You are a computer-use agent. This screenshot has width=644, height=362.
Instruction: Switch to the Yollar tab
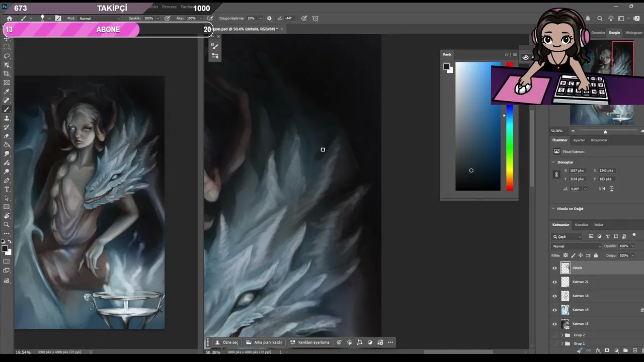point(599,225)
